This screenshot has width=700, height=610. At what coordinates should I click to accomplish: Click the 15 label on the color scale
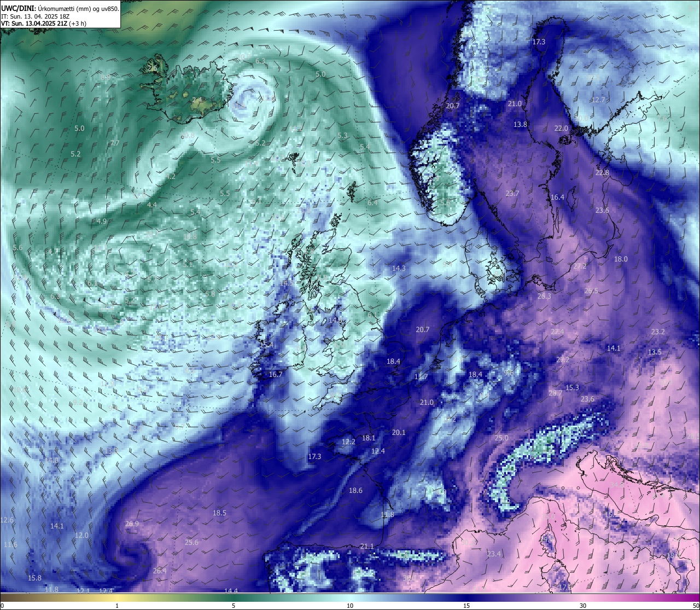click(466, 606)
